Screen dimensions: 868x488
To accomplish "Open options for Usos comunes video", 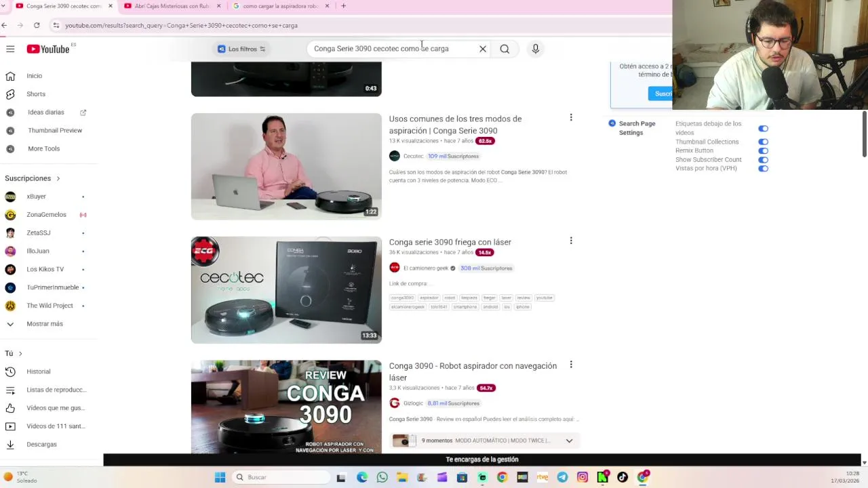I will coord(571,117).
